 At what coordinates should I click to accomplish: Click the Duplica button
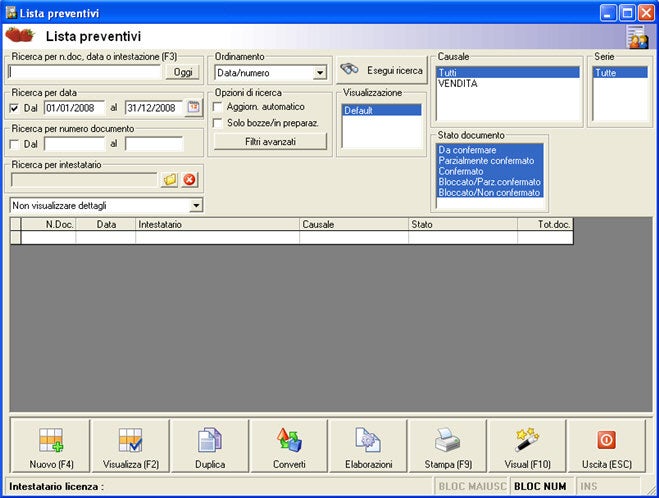210,446
